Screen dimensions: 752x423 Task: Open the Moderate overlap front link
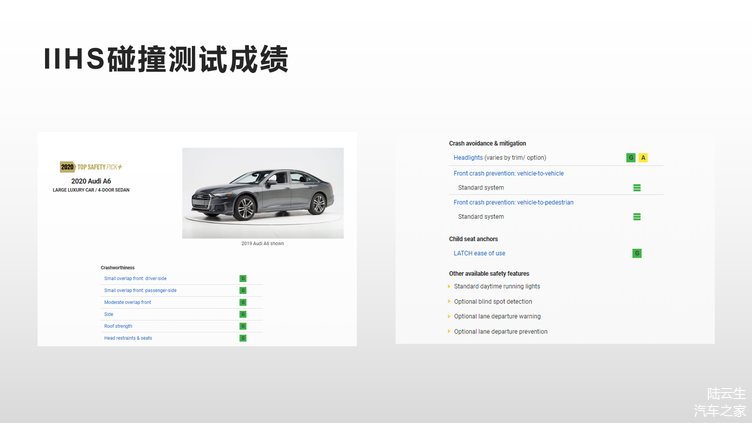pos(128,302)
